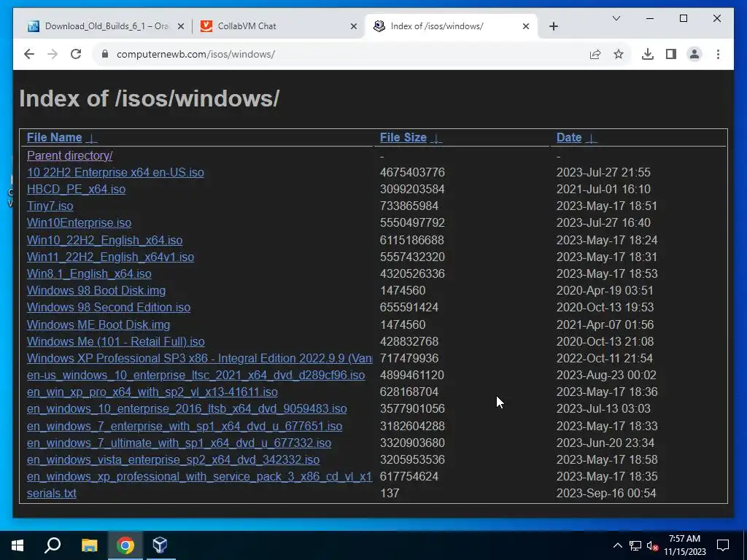
Task: Click the forward navigation arrow
Action: coord(53,54)
